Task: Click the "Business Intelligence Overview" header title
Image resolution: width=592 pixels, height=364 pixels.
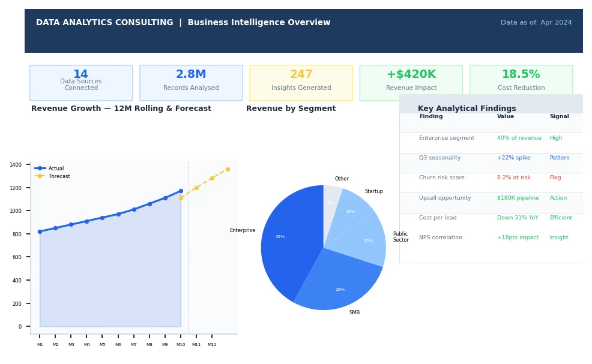Action: click(x=259, y=22)
